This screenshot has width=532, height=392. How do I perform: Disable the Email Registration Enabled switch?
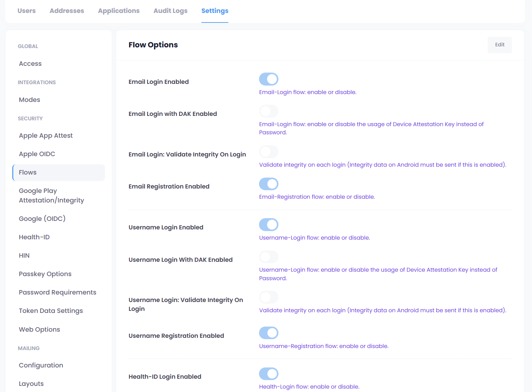pyautogui.click(x=269, y=184)
